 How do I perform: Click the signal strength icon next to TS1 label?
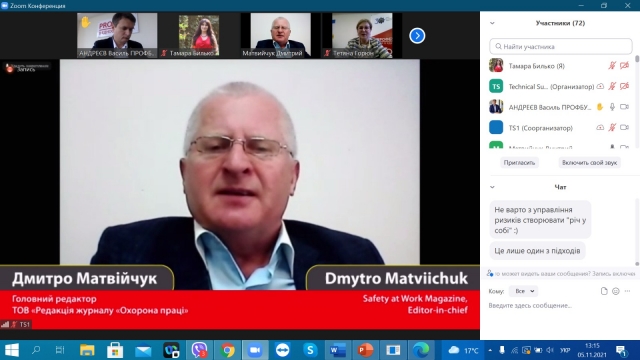coord(5,324)
